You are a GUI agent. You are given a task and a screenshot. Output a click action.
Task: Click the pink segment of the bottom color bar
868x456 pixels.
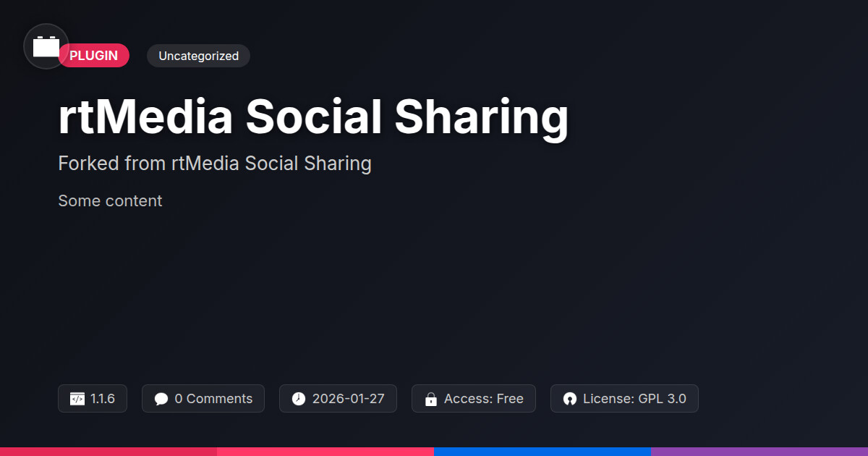pos(325,451)
